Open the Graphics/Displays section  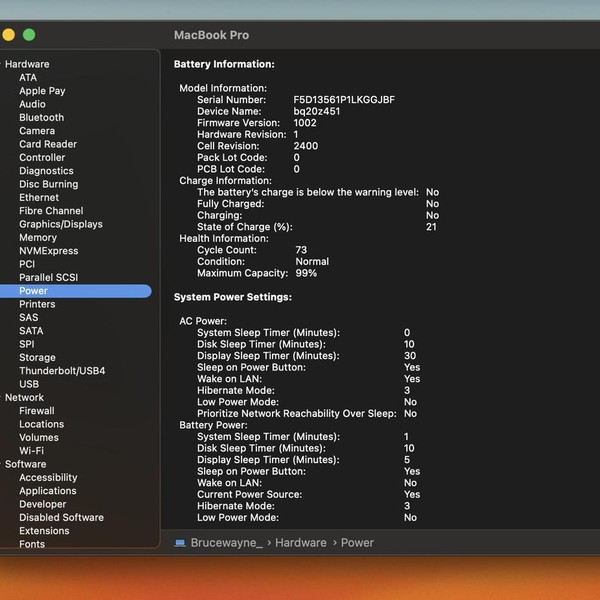pos(60,224)
